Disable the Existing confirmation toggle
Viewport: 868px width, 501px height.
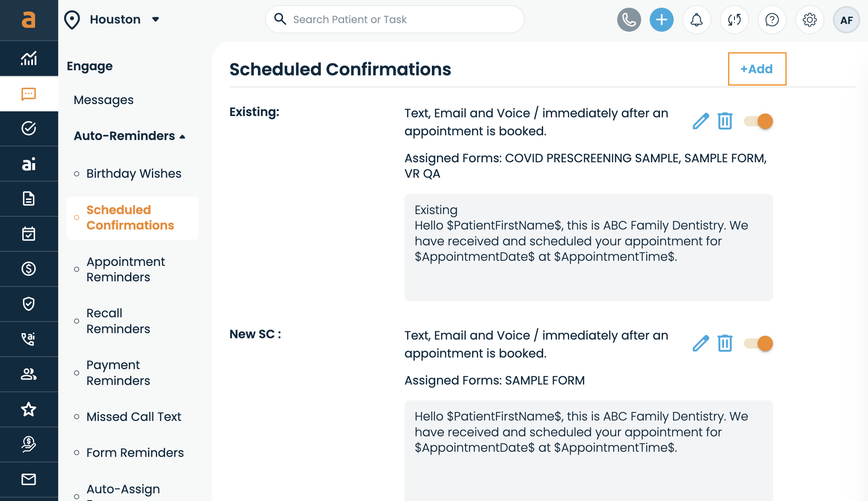pyautogui.click(x=758, y=121)
